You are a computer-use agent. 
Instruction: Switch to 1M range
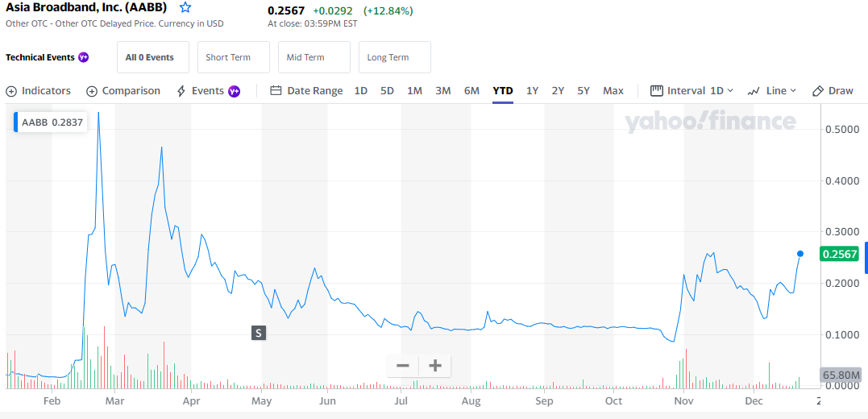(x=414, y=91)
